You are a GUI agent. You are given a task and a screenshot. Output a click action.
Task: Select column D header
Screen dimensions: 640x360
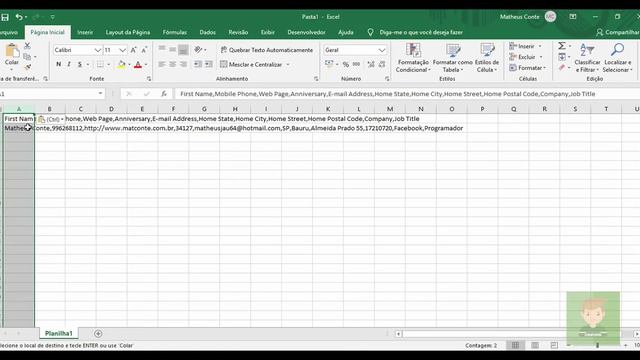coord(111,109)
